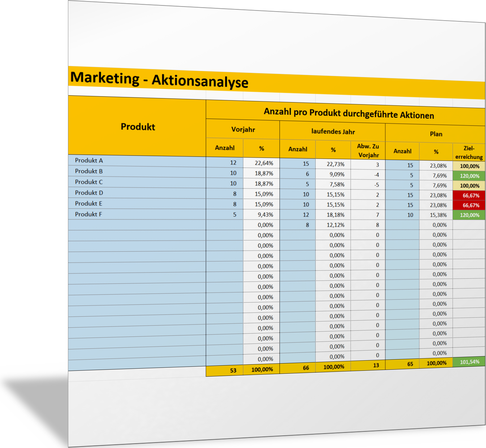Select the Produkt E row label
Viewport: 486px width, 448px height.
tap(89, 204)
